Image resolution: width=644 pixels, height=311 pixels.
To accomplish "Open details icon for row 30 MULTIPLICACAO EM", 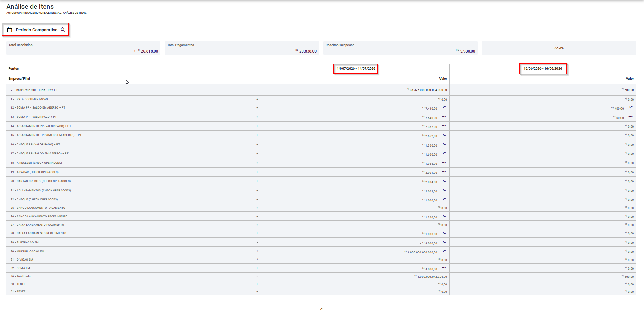I will coord(444,251).
